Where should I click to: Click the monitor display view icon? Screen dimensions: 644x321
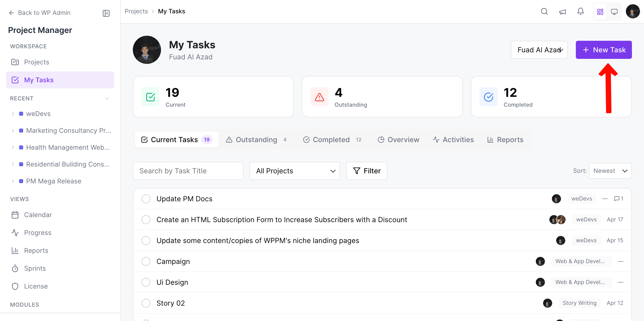point(614,12)
